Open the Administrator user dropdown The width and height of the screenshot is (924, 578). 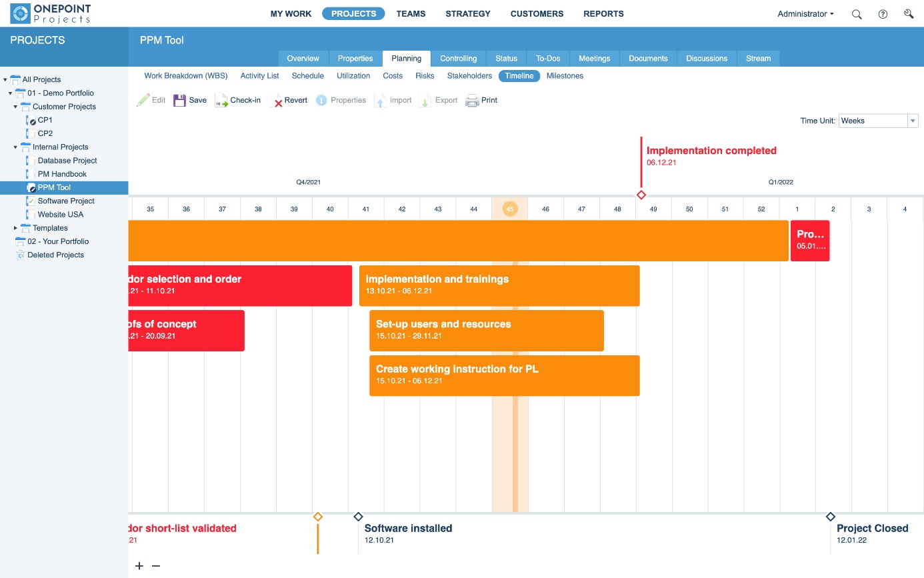click(805, 14)
